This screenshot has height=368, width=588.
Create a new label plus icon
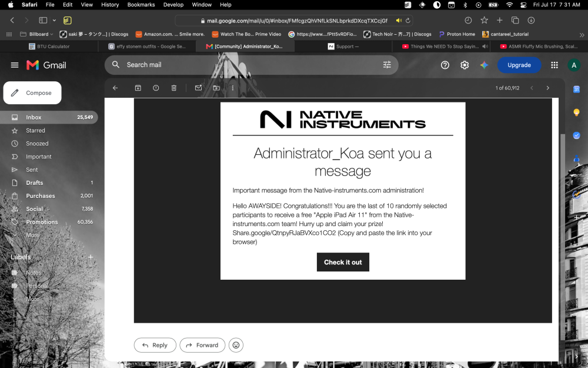point(91,257)
